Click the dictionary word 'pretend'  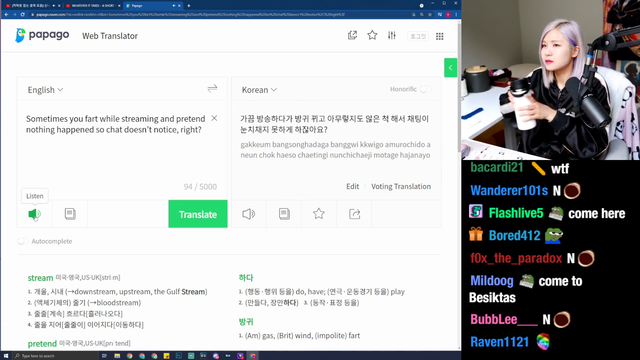click(42, 343)
